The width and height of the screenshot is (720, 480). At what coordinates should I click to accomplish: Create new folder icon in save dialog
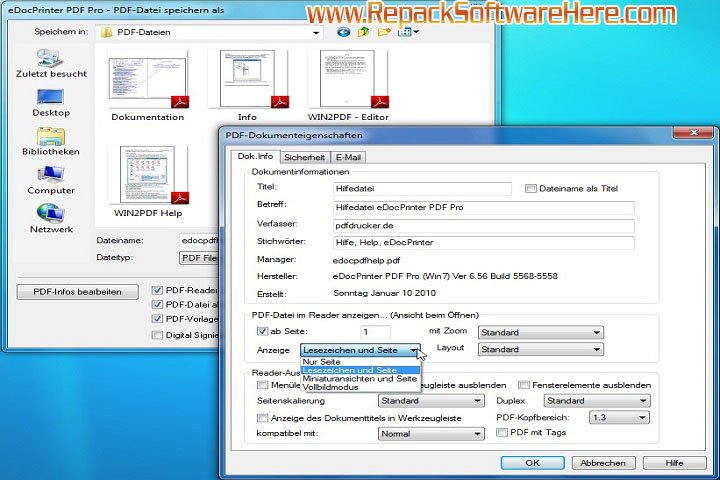point(384,32)
